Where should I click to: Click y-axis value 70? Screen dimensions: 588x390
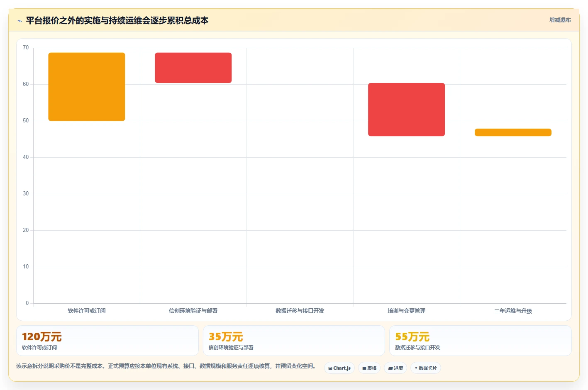coord(26,48)
